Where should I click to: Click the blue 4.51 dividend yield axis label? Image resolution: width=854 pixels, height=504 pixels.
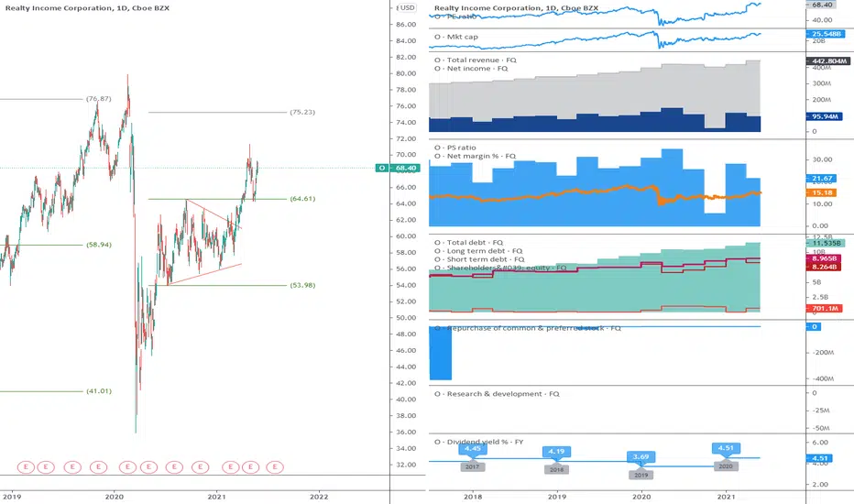(819, 458)
